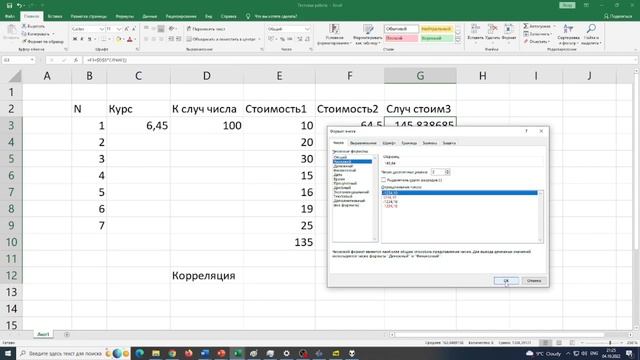Click the add new sheet plus button

(x=67, y=334)
